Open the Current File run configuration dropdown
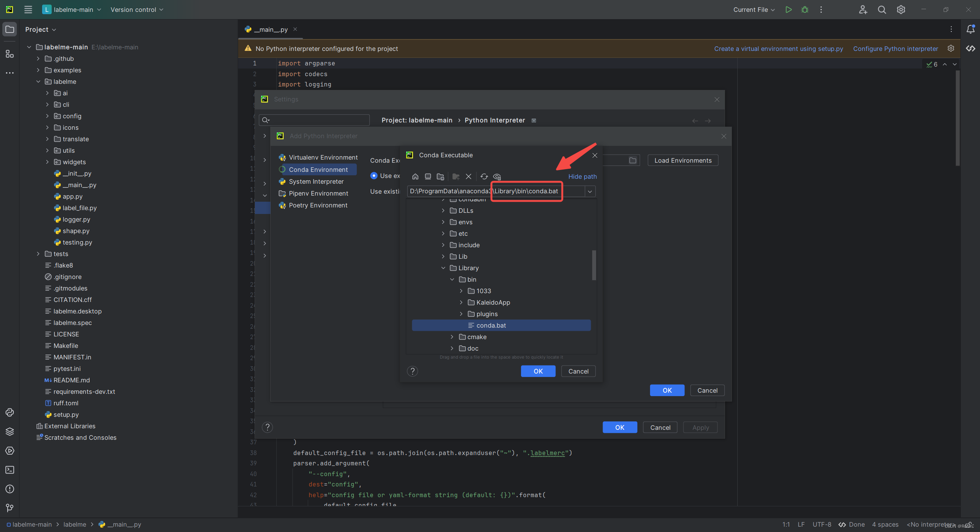The image size is (980, 532). (754, 10)
